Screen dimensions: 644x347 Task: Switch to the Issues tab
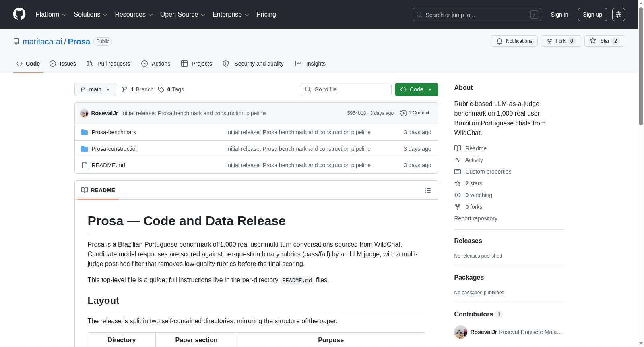coord(63,64)
